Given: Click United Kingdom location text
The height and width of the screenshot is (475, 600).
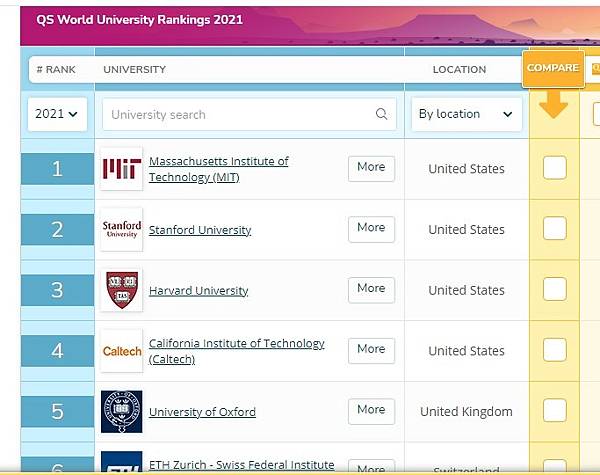Looking at the screenshot, I should (466, 412).
